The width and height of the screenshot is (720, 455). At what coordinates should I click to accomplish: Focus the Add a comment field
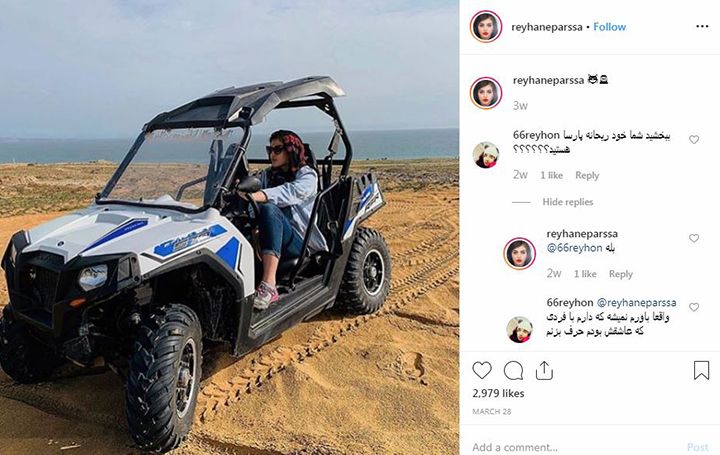[x=574, y=446]
